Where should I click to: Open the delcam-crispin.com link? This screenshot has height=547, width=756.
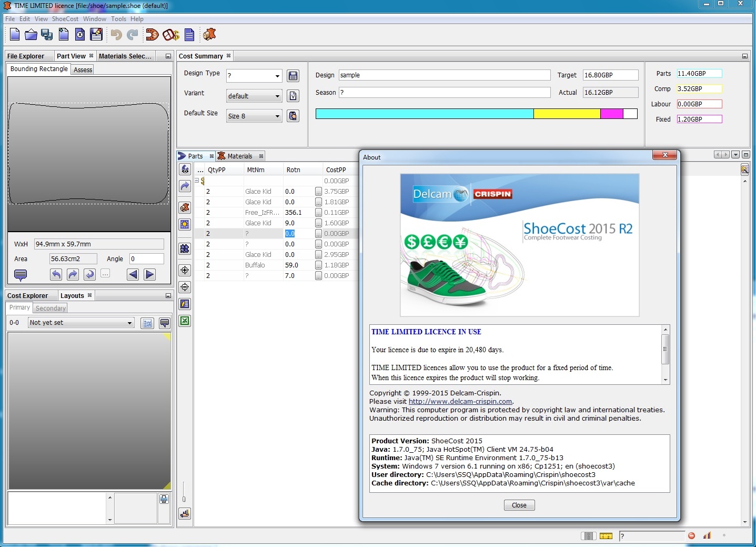pyautogui.click(x=460, y=402)
